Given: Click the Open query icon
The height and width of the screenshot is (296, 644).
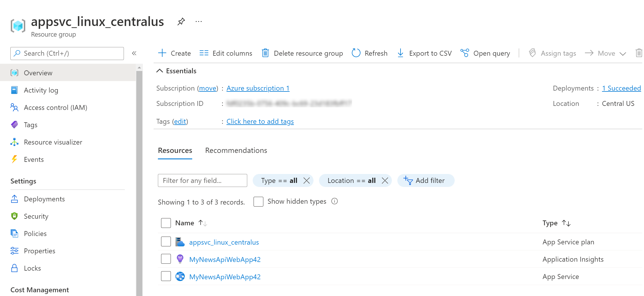Looking at the screenshot, I should (464, 53).
